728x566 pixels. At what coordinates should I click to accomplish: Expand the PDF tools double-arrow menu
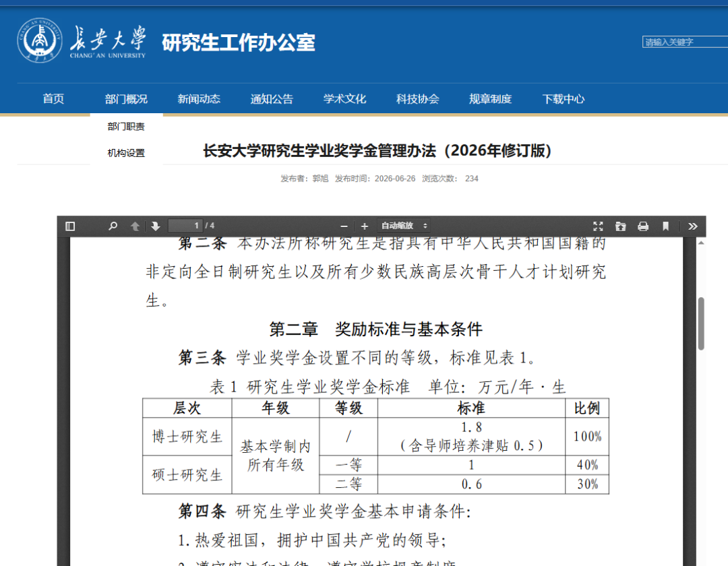(693, 226)
